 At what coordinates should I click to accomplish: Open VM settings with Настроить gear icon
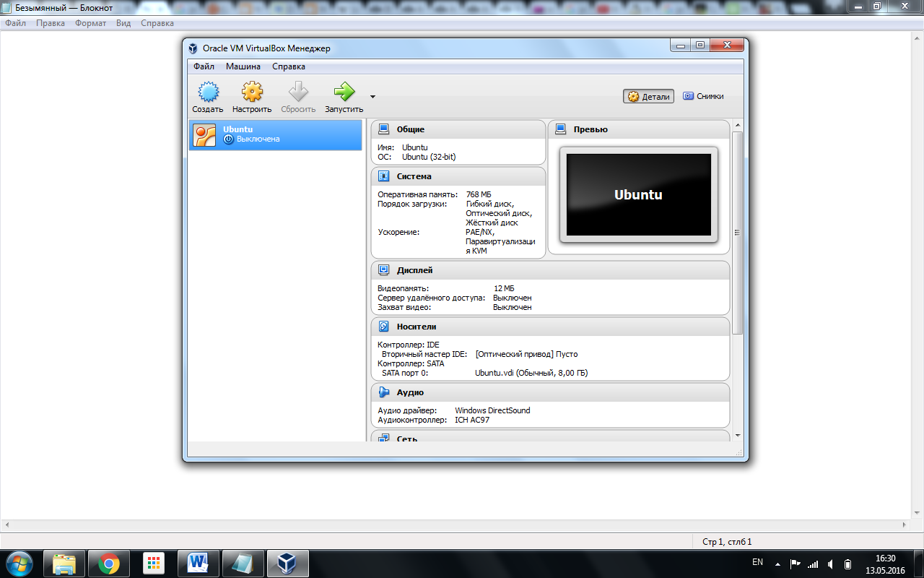pyautogui.click(x=252, y=92)
